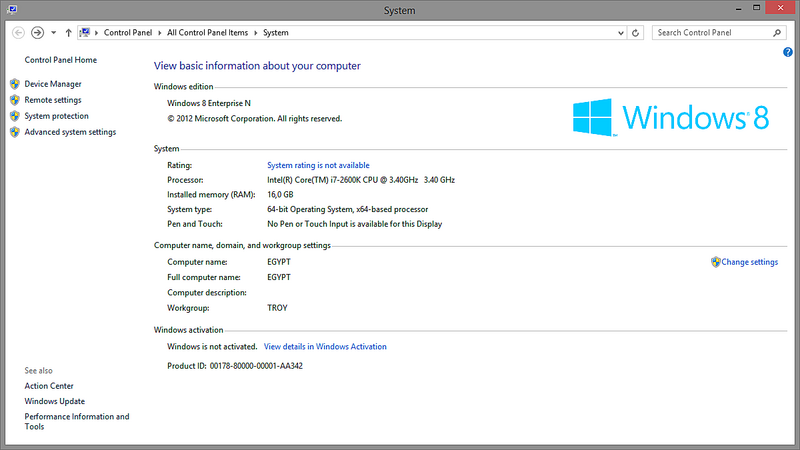Go up one level with Up arrow
Screen dimensions: 800x450
[68, 33]
